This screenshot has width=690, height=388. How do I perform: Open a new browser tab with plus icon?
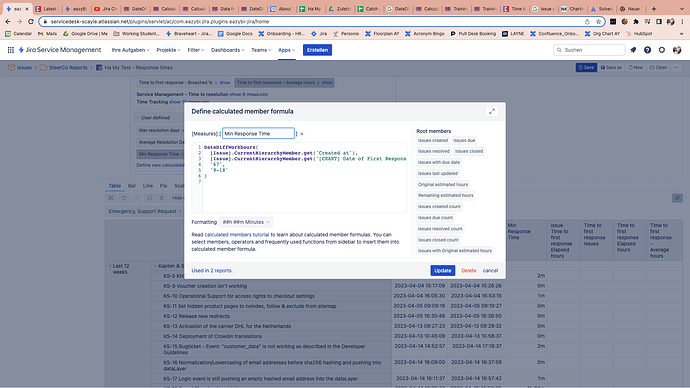pos(654,9)
